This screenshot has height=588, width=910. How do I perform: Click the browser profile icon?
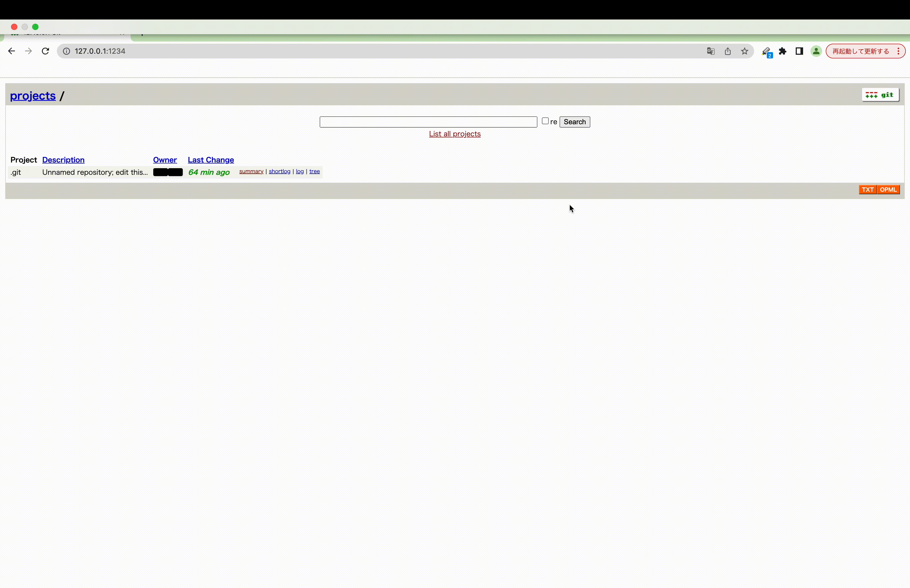coord(816,51)
